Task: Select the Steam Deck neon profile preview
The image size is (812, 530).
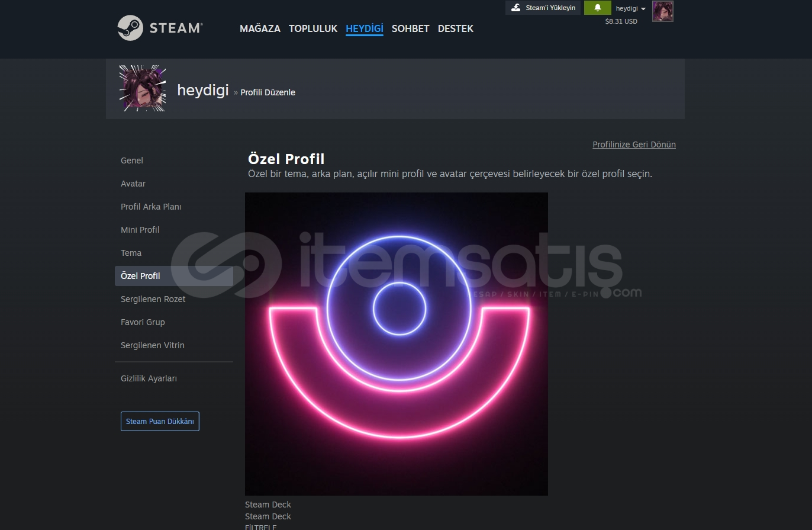Action: point(397,344)
